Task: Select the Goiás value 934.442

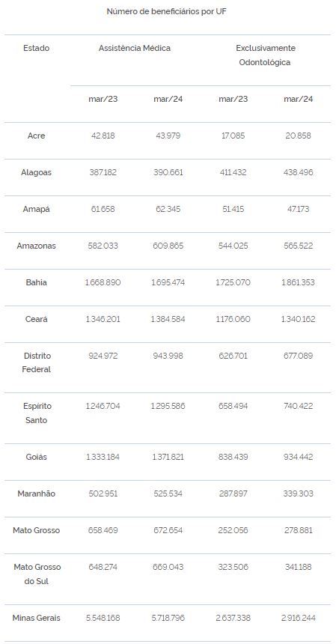Action: tap(299, 457)
